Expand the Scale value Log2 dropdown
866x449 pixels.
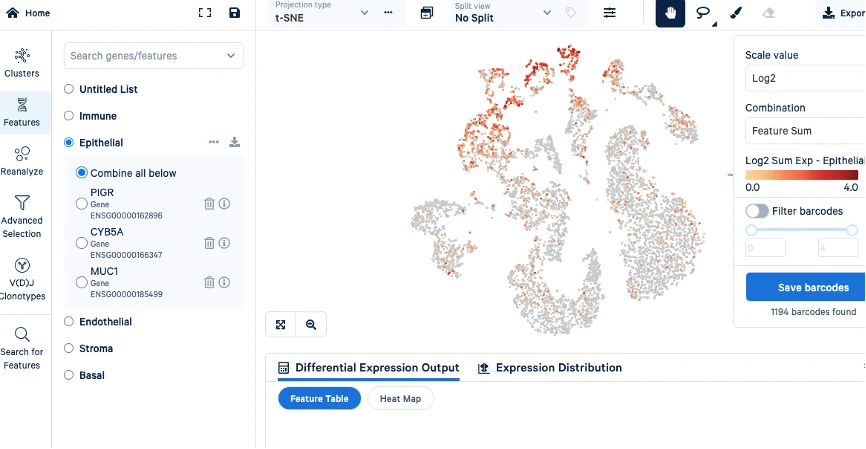click(x=803, y=76)
